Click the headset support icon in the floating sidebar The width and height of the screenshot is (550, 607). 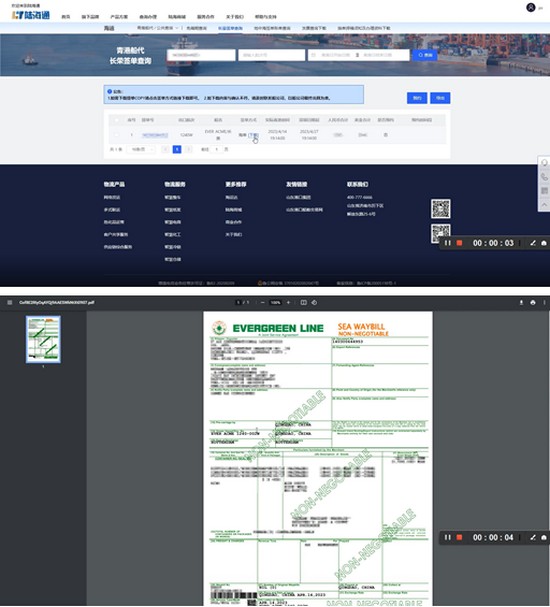tap(544, 163)
